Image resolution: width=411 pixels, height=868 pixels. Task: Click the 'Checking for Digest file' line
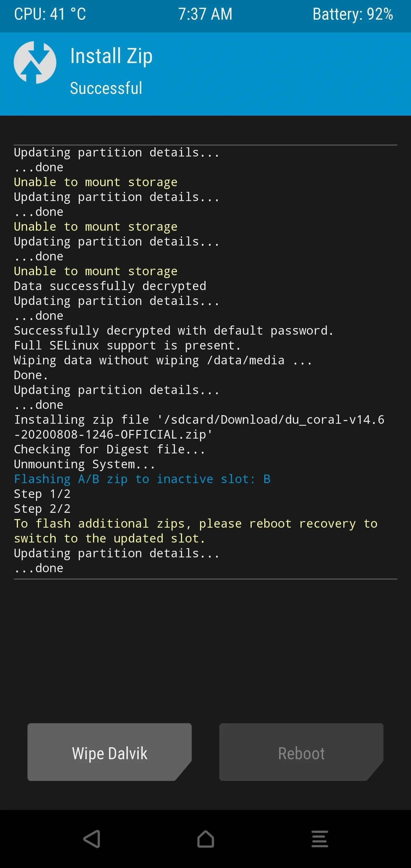click(110, 449)
